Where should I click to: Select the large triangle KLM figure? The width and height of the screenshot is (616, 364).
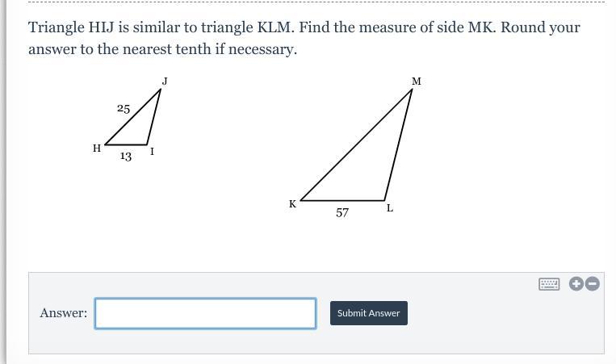coord(356,145)
